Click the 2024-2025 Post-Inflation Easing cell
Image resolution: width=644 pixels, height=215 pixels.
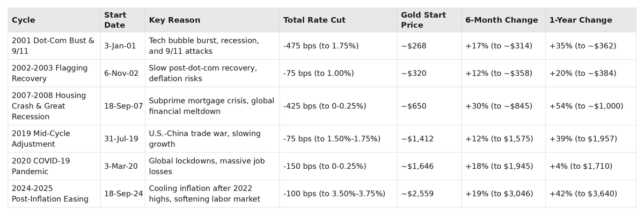[x=50, y=193]
